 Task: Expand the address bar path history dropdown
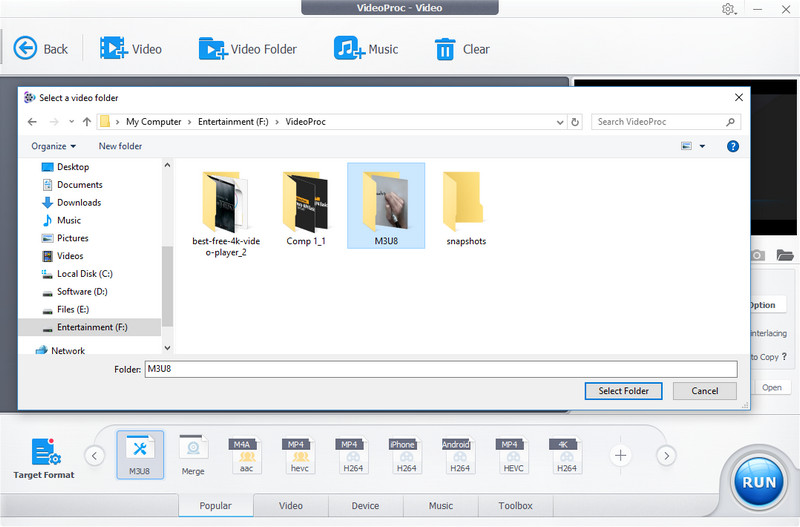[560, 122]
